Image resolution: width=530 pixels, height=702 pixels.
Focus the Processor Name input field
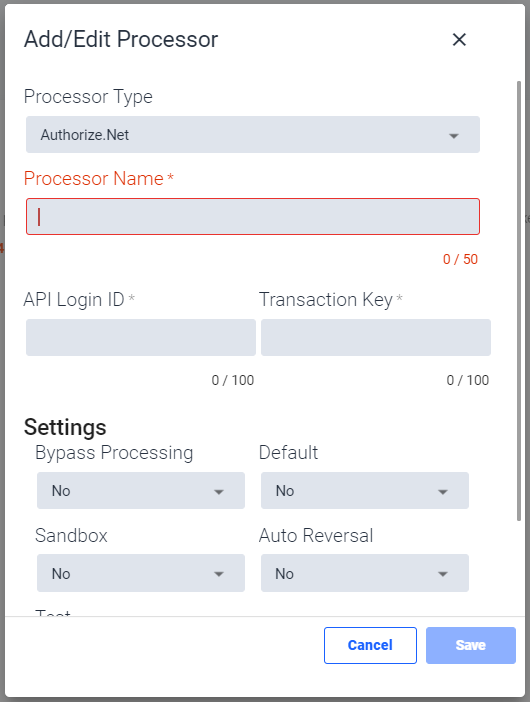point(253,217)
